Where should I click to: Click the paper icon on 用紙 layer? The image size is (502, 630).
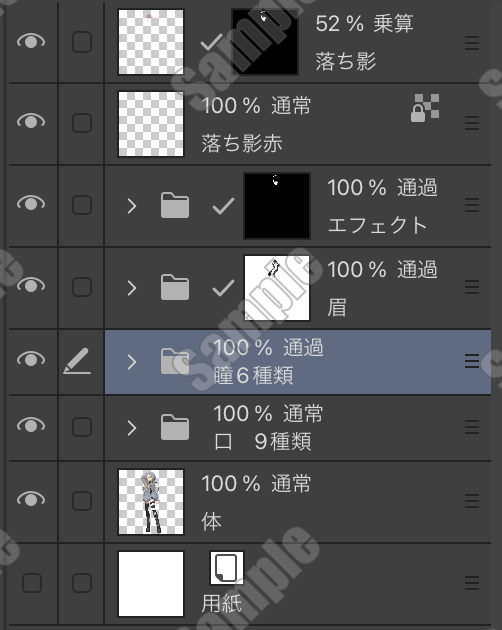click(x=227, y=568)
